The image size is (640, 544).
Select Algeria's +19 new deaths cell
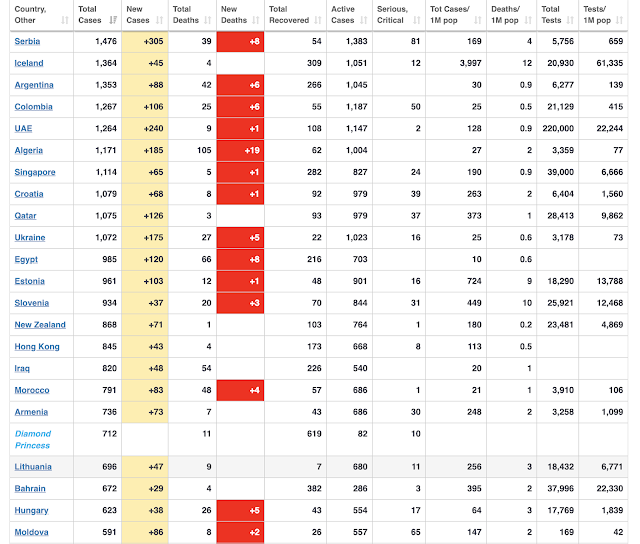click(240, 150)
